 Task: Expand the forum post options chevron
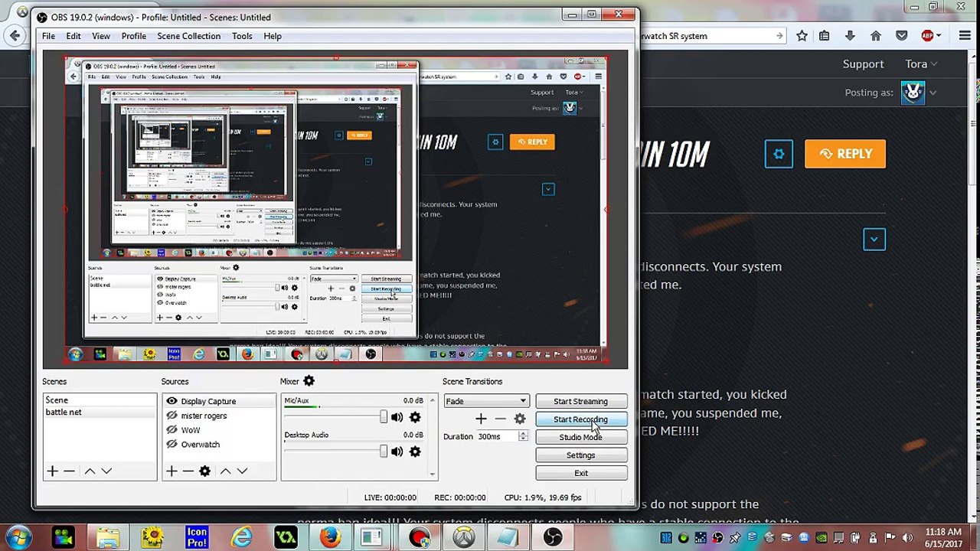pos(874,239)
